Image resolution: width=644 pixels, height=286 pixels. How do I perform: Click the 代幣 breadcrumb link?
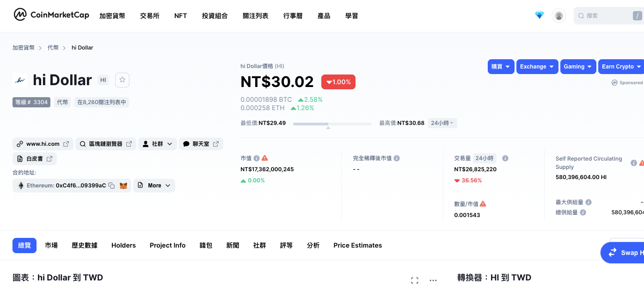click(x=53, y=48)
